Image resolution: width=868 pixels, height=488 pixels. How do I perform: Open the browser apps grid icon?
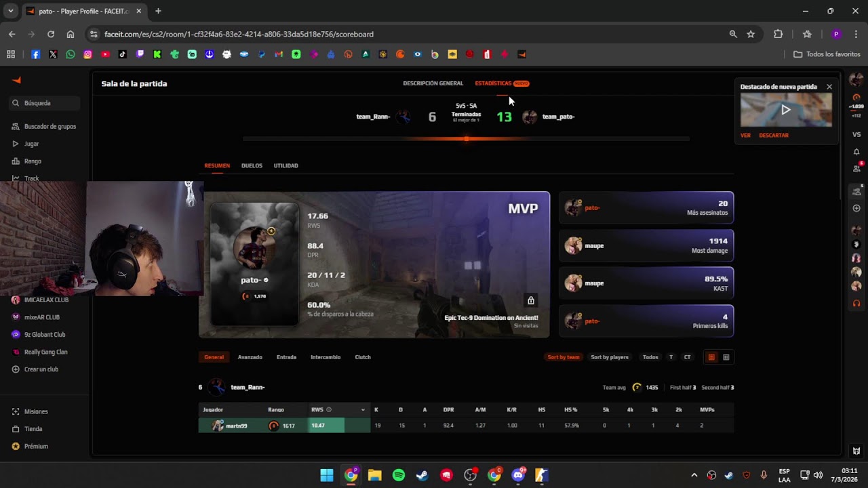tap(11, 54)
